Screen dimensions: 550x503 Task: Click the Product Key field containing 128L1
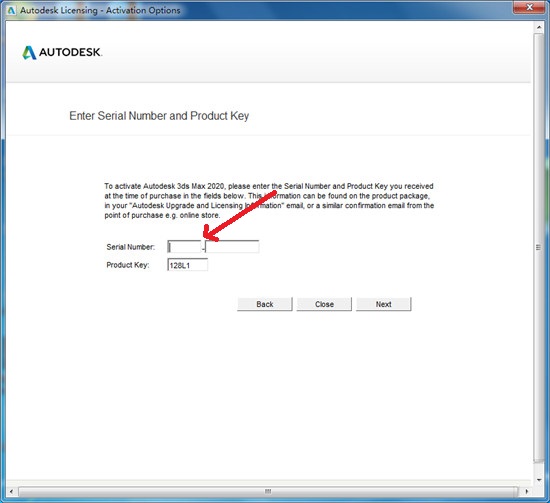coord(188,265)
